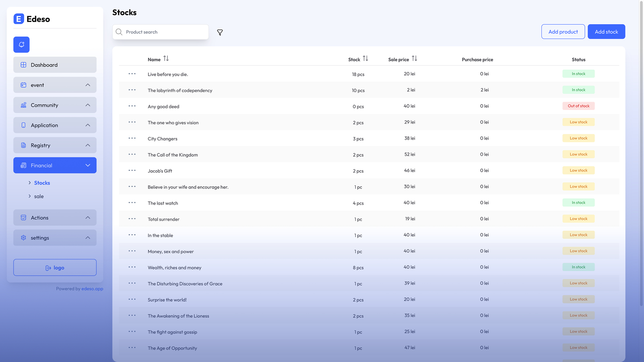Expand the Community menu chevron
This screenshot has height=362, width=644.
coord(88,105)
